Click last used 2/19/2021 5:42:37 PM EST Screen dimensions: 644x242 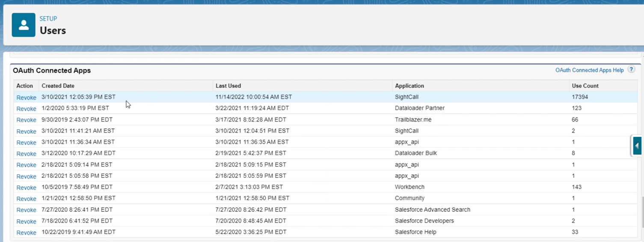(251, 153)
